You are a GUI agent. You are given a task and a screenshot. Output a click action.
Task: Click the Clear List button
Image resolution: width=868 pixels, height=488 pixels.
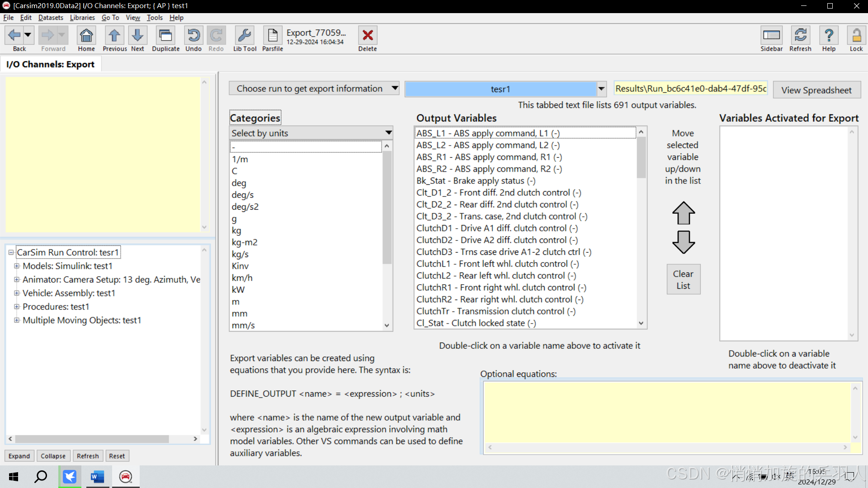[x=683, y=280]
